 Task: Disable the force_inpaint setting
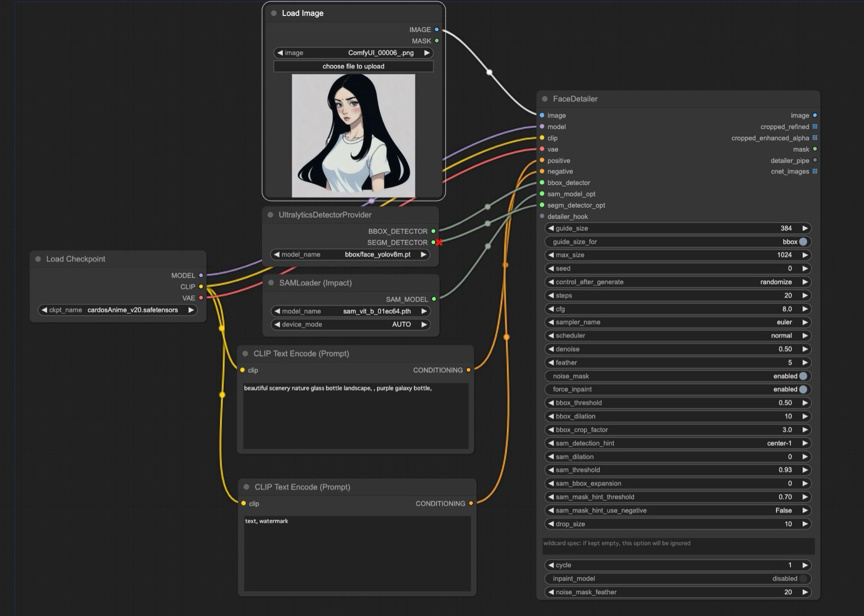802,389
